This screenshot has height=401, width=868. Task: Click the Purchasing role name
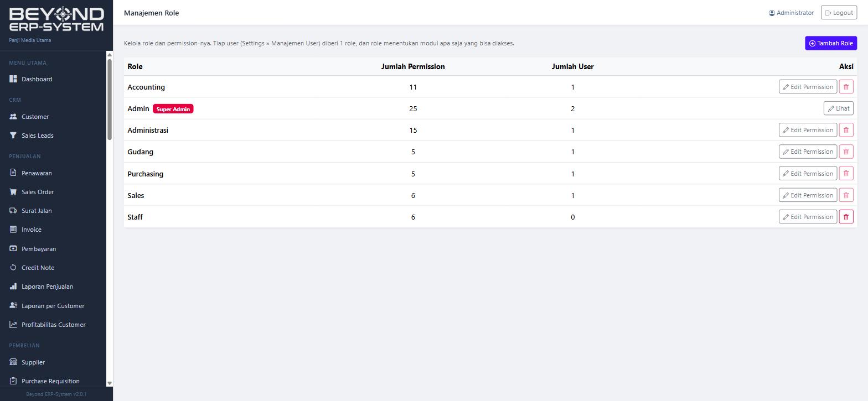coord(145,174)
